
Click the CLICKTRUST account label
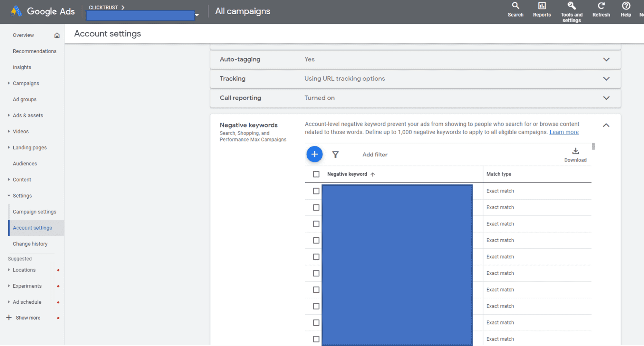pos(103,7)
